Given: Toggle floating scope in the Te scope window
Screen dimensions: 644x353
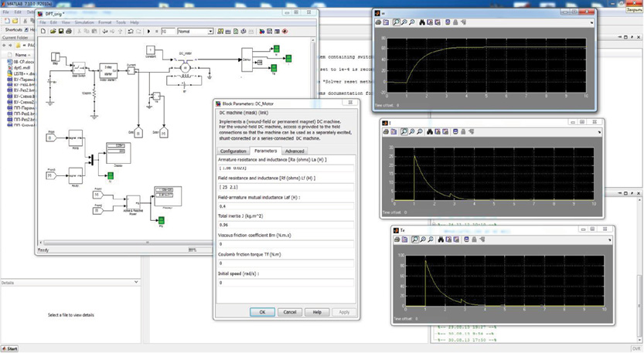Looking at the screenshot, I should pos(466,239).
